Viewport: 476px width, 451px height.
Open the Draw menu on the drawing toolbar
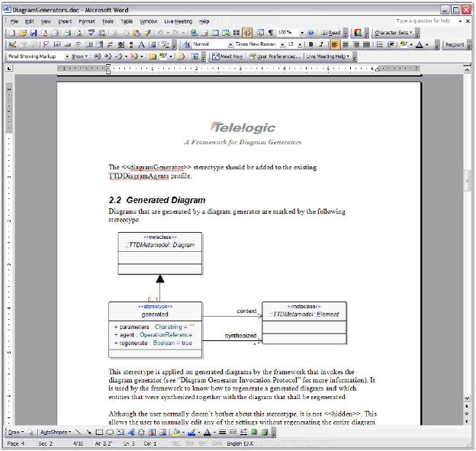click(16, 432)
